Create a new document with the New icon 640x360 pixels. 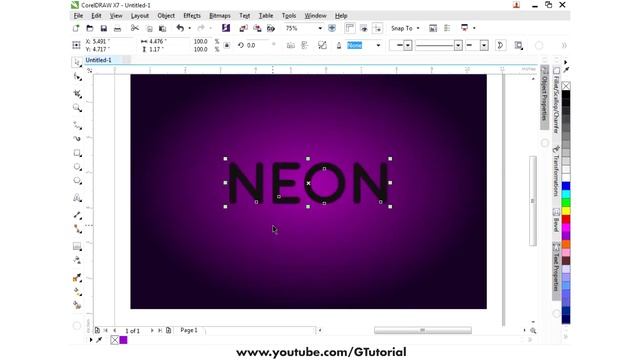(x=76, y=28)
